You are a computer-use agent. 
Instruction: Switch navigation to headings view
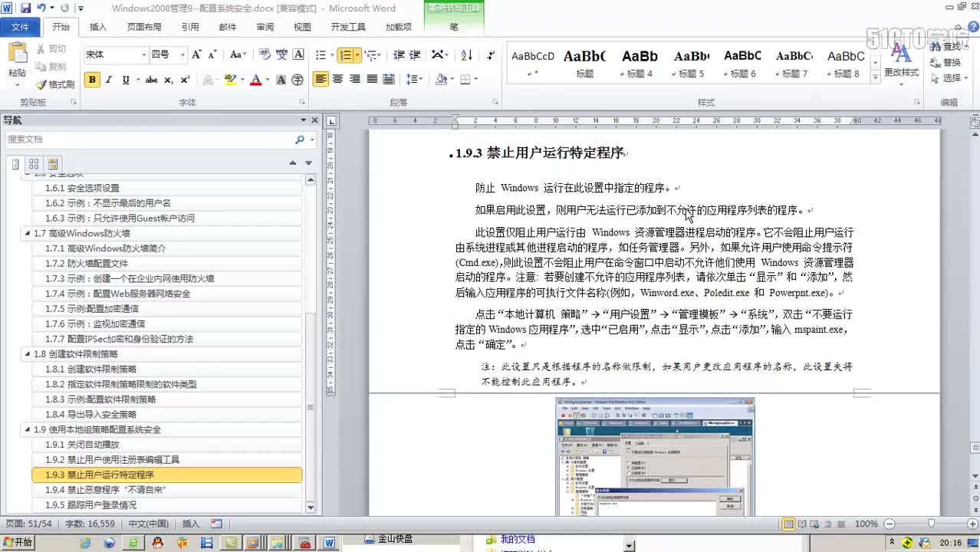point(15,164)
